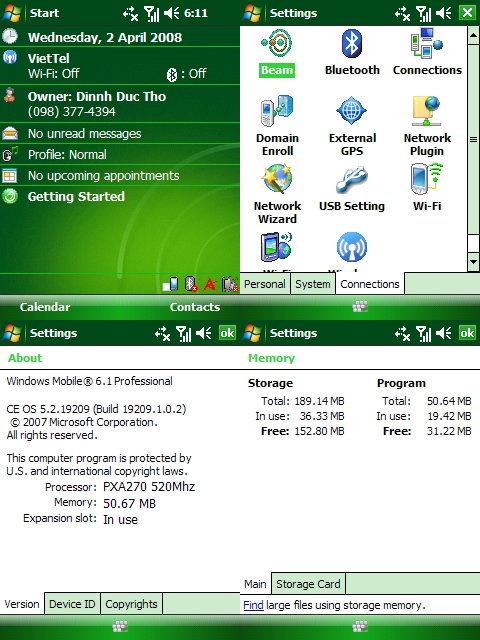
Task: Tap the Contacts softkey
Action: (x=195, y=307)
